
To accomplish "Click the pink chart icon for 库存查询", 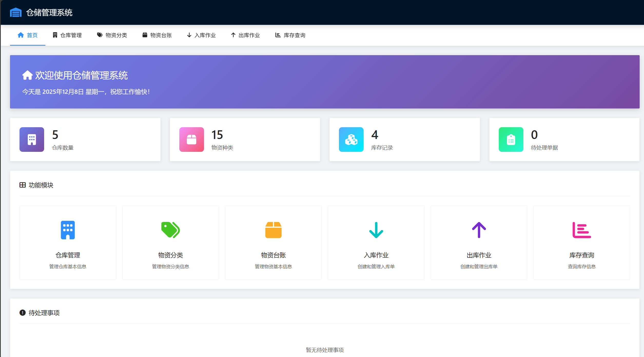I will [582, 230].
